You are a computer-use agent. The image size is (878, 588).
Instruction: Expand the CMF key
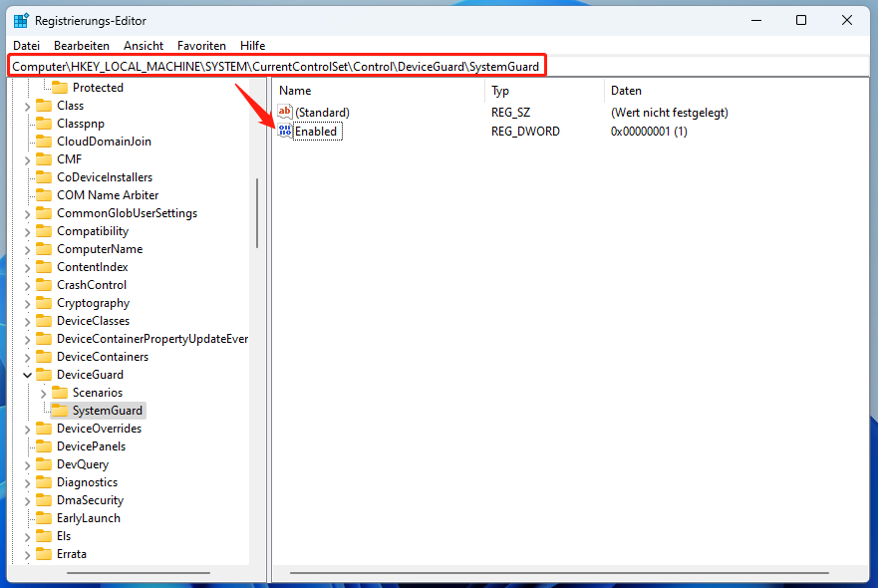pyautogui.click(x=28, y=159)
